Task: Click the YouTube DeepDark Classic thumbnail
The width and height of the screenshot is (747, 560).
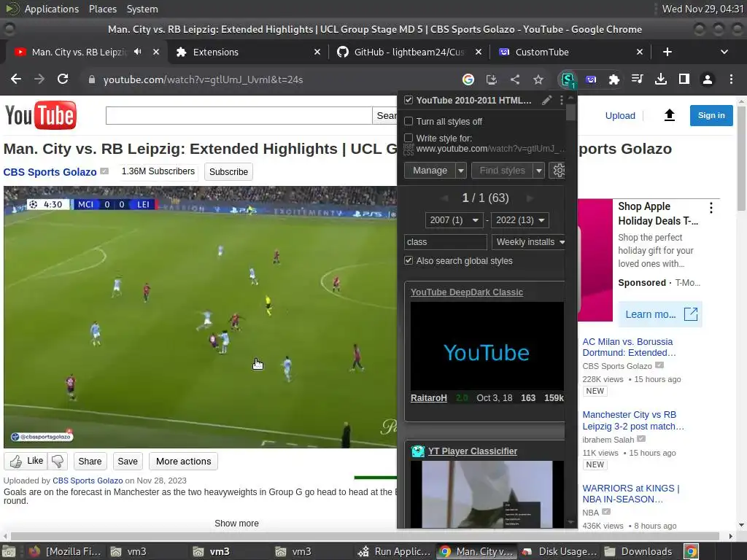Action: (487, 346)
